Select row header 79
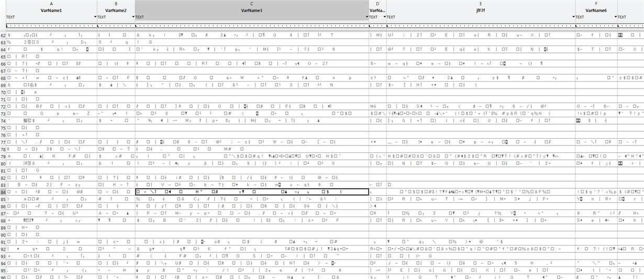644x279 pixels. click(x=3, y=157)
